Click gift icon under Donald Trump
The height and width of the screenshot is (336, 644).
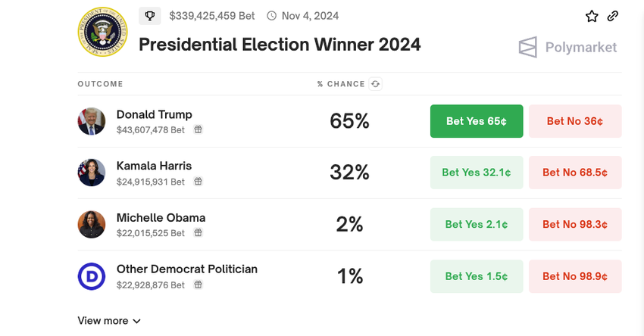198,130
